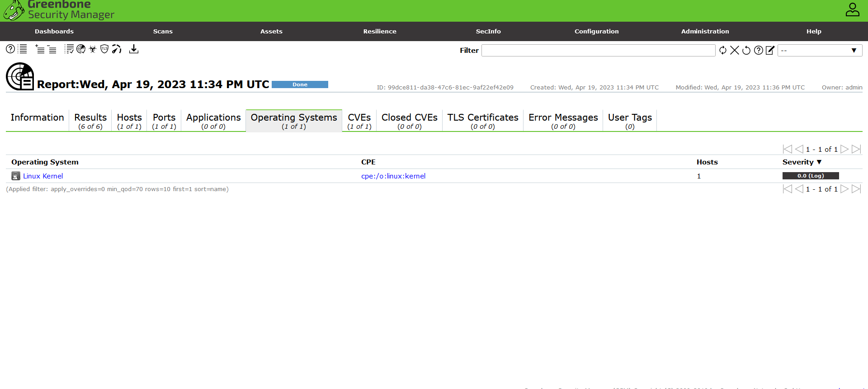The width and height of the screenshot is (868, 389).
Task: Add report to assets with plus-list icon
Action: tap(40, 49)
